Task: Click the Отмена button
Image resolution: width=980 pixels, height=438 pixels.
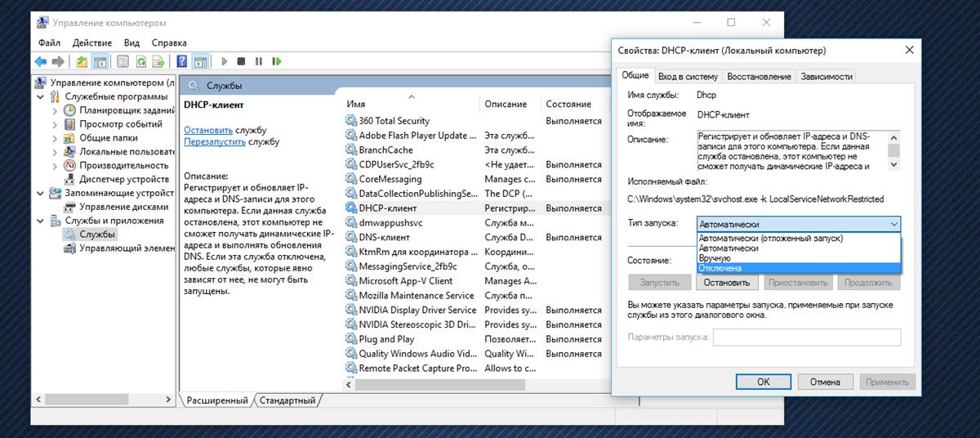Action: click(825, 382)
